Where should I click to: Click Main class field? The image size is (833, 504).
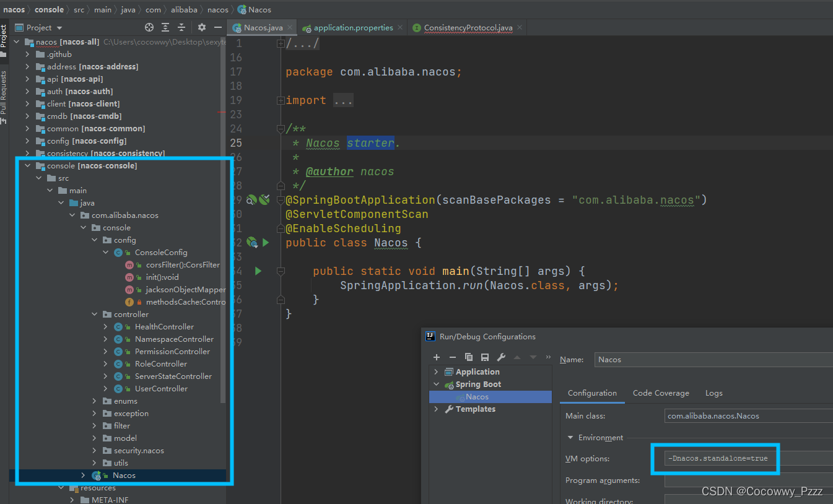point(748,416)
